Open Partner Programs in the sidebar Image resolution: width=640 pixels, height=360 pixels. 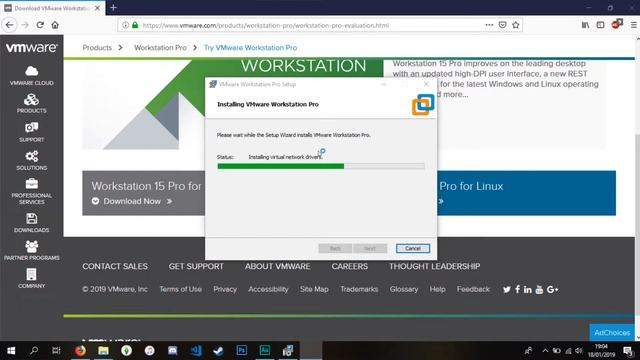point(31,251)
